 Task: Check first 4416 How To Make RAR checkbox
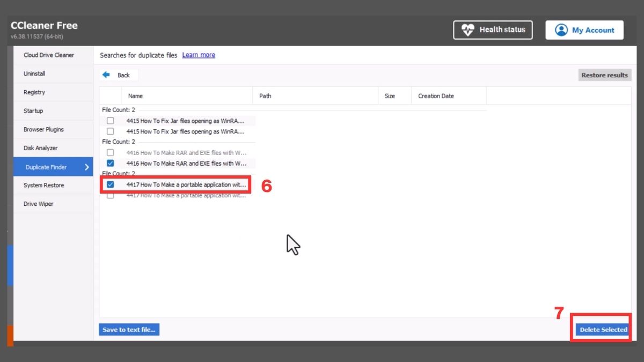coord(110,153)
